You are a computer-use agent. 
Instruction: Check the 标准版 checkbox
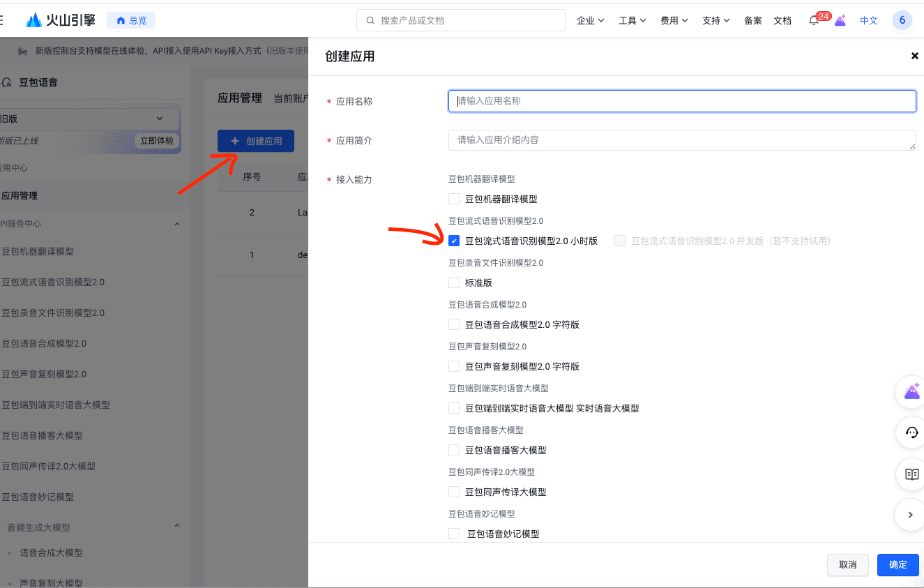(x=454, y=282)
